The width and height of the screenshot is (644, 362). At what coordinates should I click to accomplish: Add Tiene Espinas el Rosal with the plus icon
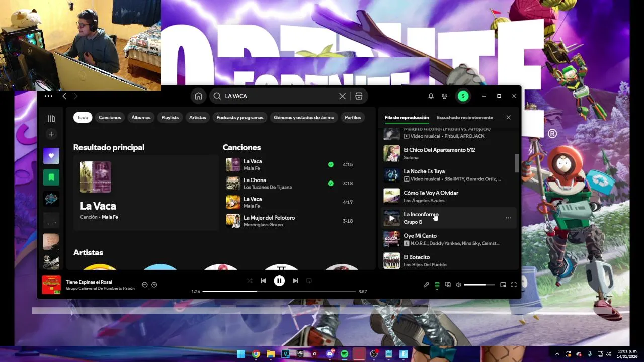tap(154, 285)
